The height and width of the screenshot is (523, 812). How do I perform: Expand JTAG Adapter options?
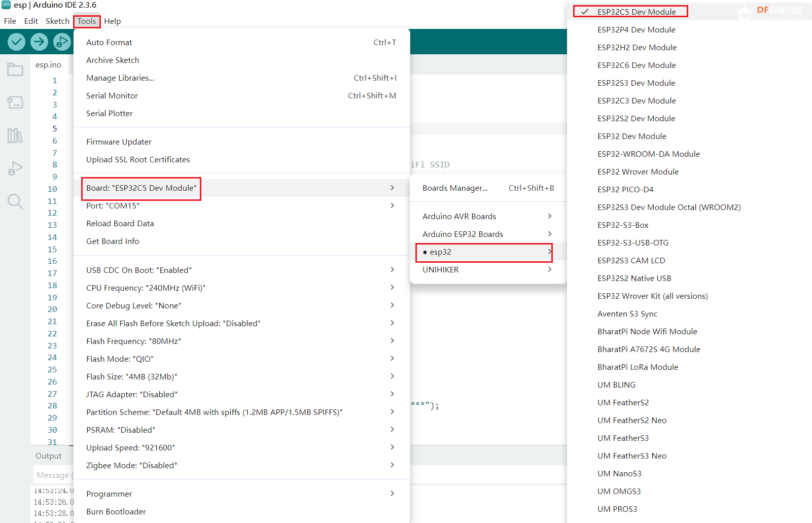pyautogui.click(x=241, y=395)
